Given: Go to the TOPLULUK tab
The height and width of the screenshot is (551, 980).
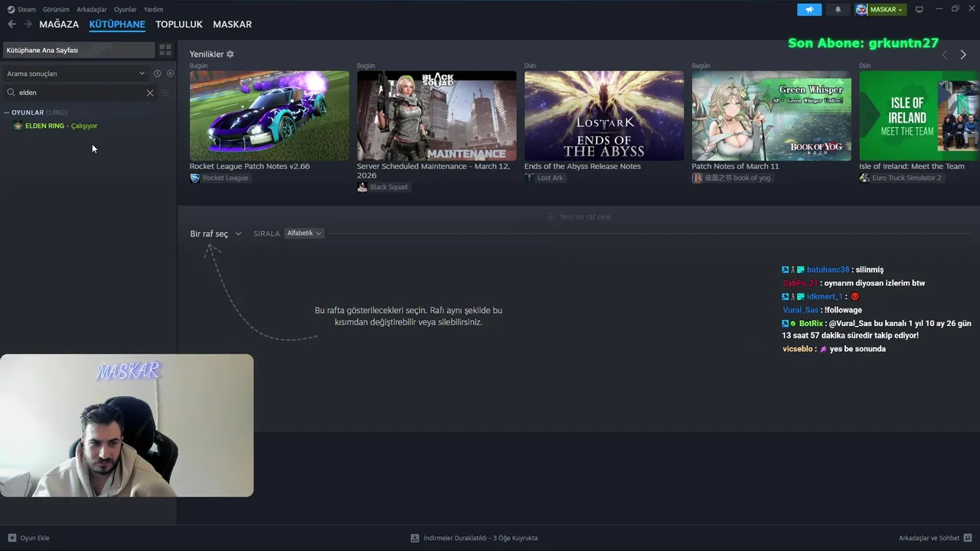Looking at the screenshot, I should (x=179, y=24).
